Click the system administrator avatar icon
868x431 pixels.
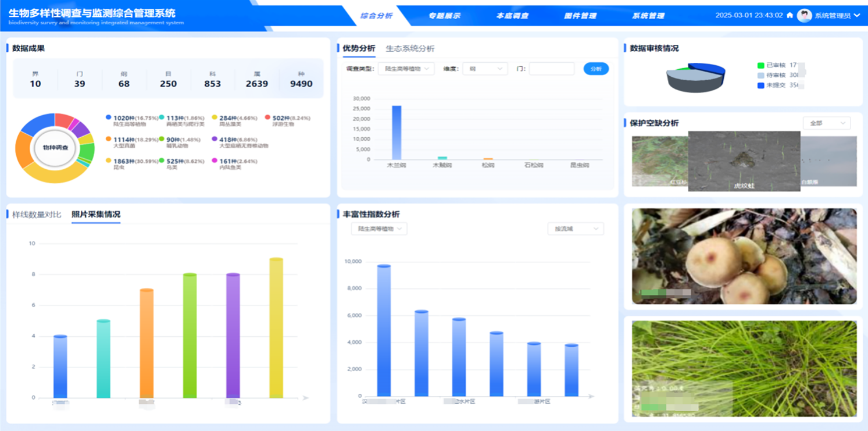pos(804,16)
